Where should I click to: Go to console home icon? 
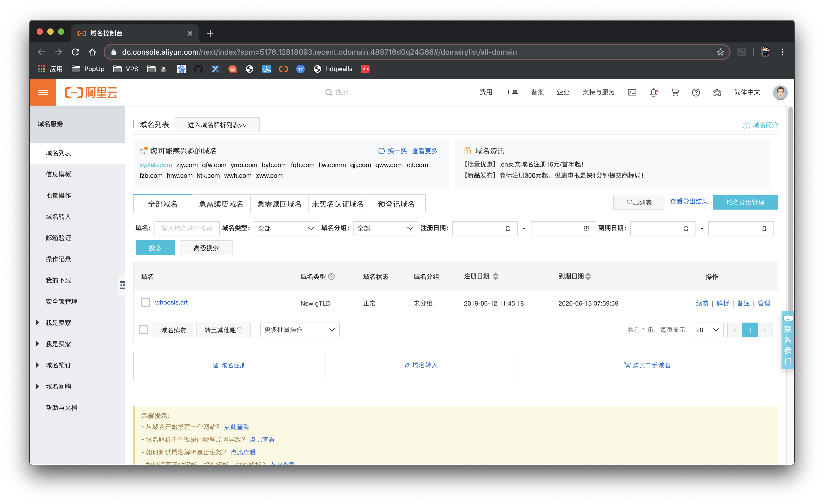[717, 93]
